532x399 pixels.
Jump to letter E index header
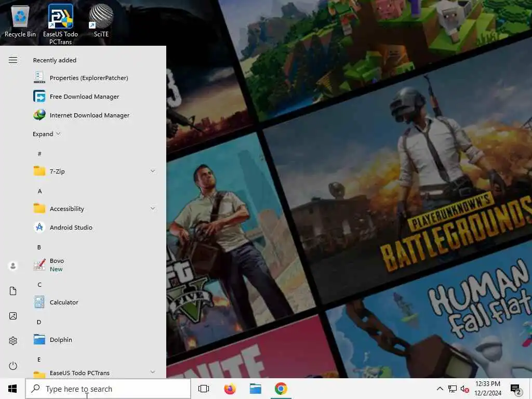click(x=39, y=359)
